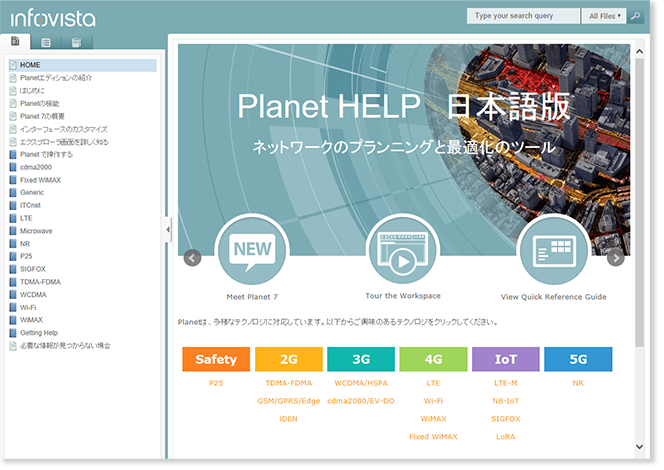Collapse the left navigation pane
Screen dimensions: 664x470
point(168,229)
